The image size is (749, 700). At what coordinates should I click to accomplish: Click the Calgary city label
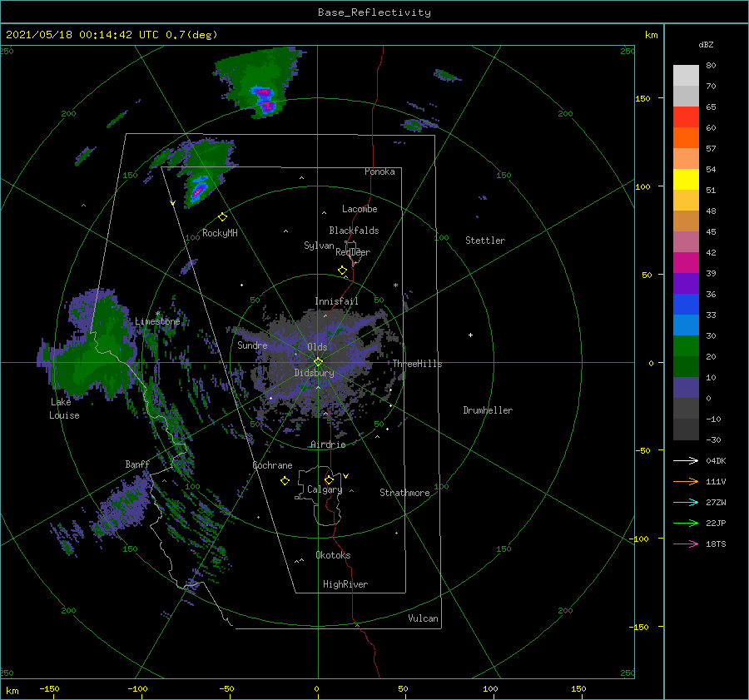(325, 489)
